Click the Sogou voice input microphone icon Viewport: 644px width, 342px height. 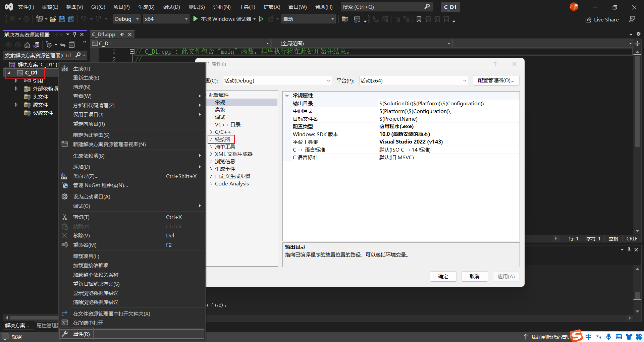click(609, 337)
